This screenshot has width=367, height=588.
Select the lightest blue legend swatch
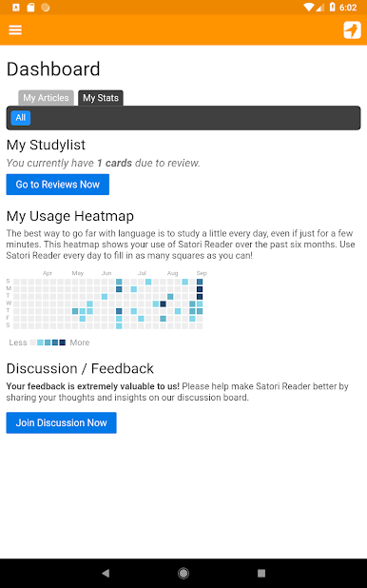40,343
